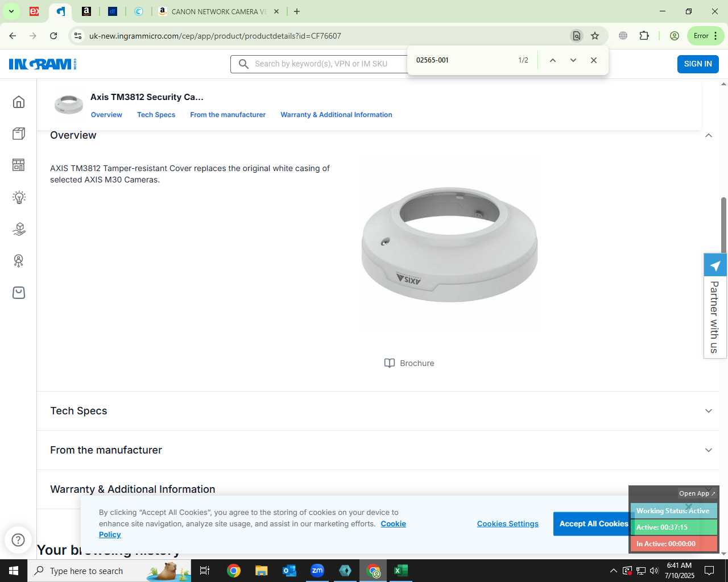Open the lightbulb solutions icon in sidebar
Screen dimensions: 728x582
click(x=19, y=197)
